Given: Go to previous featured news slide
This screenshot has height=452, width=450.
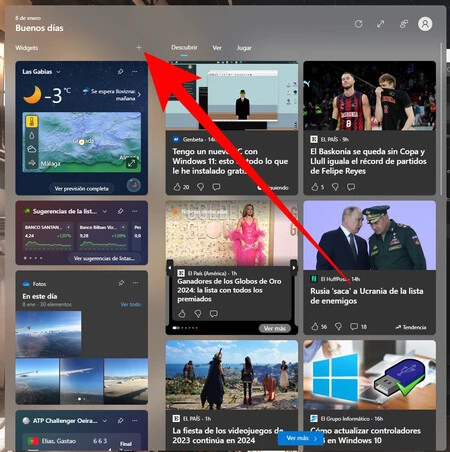Looking at the screenshot, I should pos(170,267).
